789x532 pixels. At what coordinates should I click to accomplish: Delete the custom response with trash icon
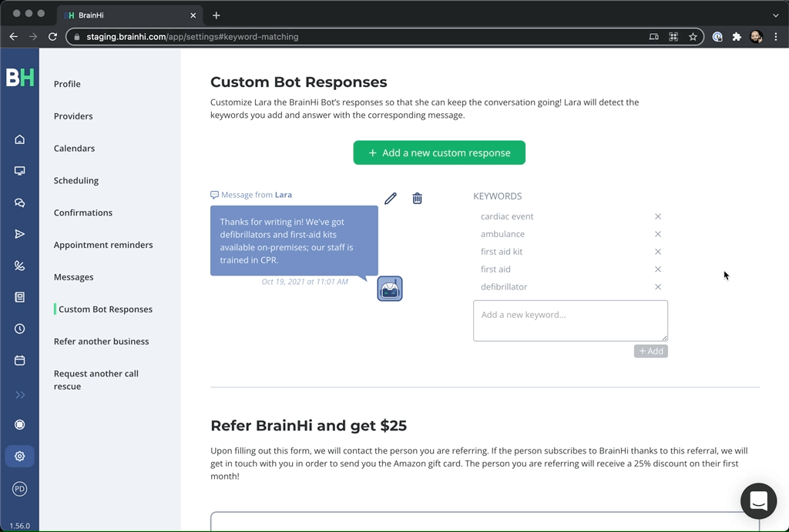pos(417,198)
